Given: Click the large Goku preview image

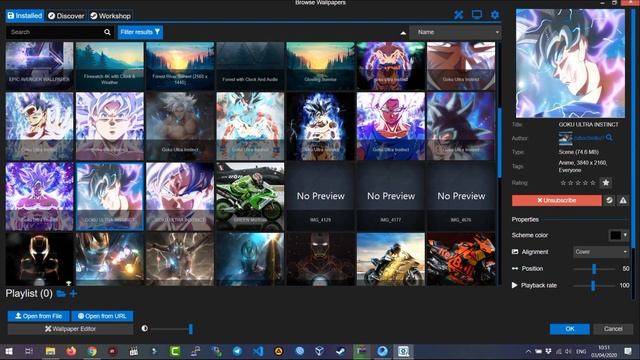Looking at the screenshot, I should [x=570, y=64].
